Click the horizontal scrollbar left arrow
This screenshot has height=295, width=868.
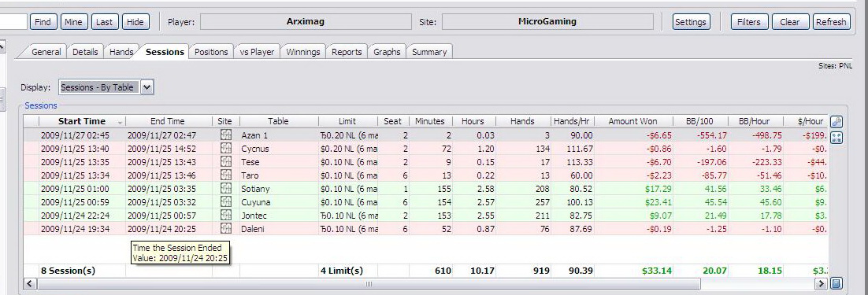31,284
